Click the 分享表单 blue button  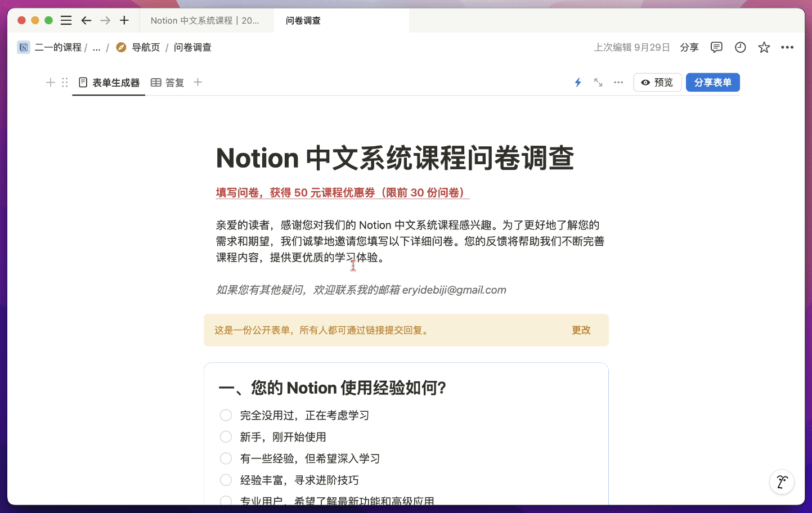(x=712, y=83)
